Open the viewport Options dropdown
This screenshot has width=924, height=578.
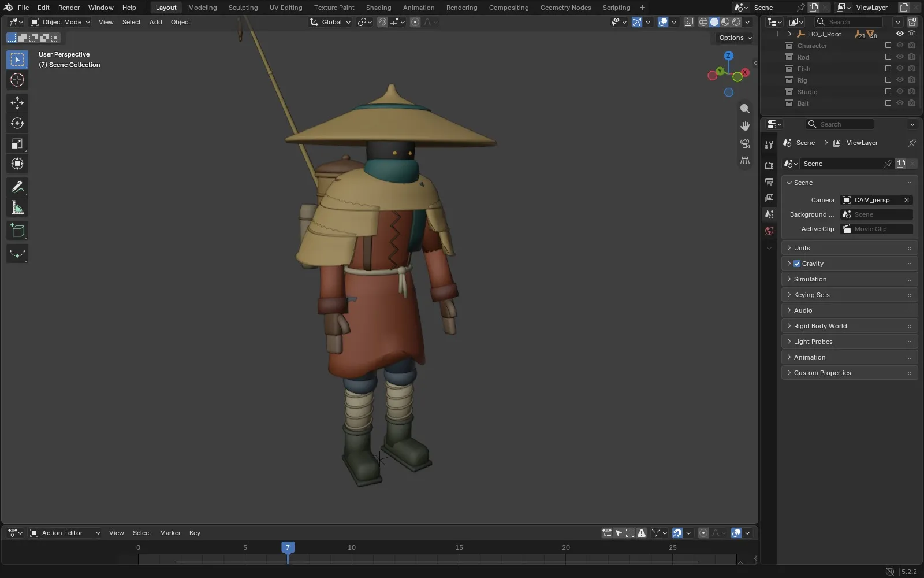coord(735,38)
